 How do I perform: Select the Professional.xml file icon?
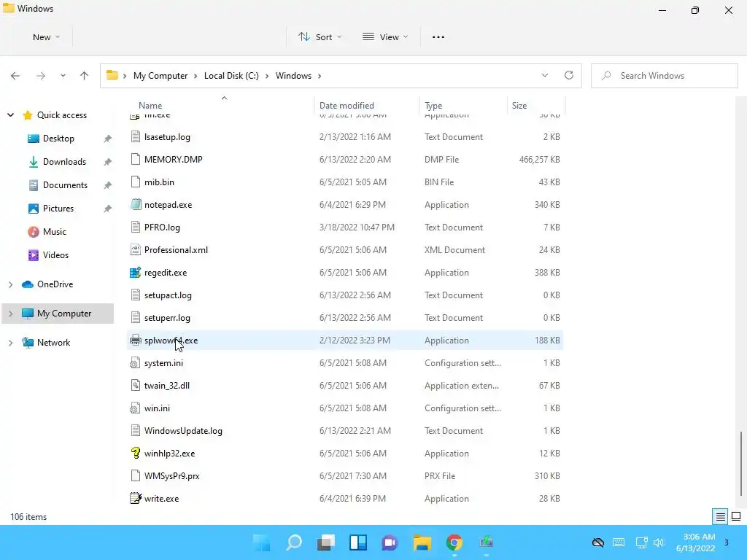(x=135, y=250)
